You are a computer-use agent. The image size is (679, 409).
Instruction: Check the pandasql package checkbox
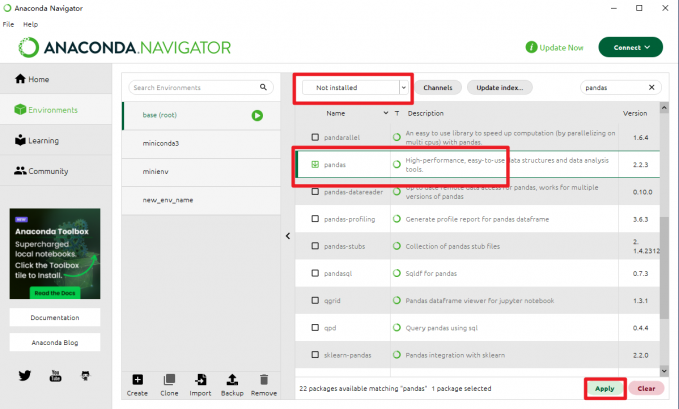coord(315,273)
